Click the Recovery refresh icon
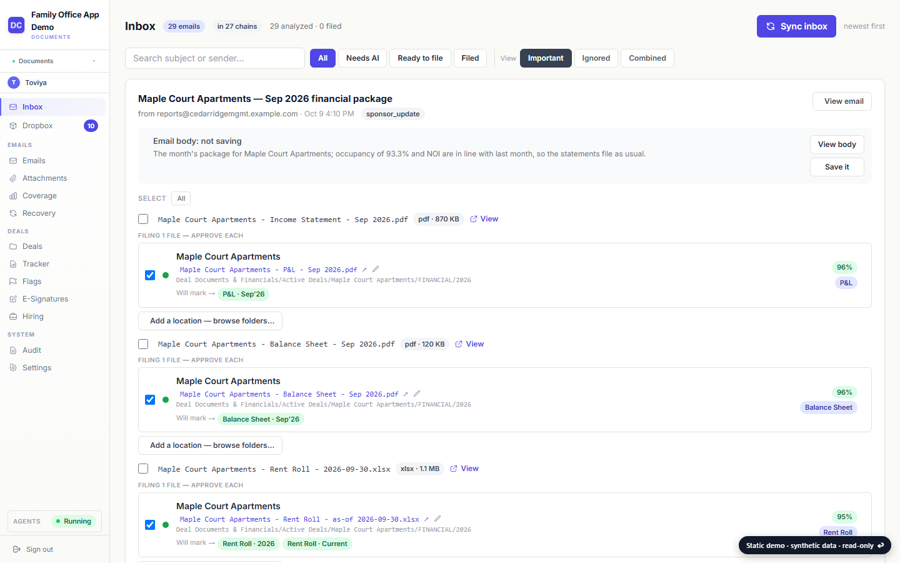900x563 pixels. tap(13, 213)
